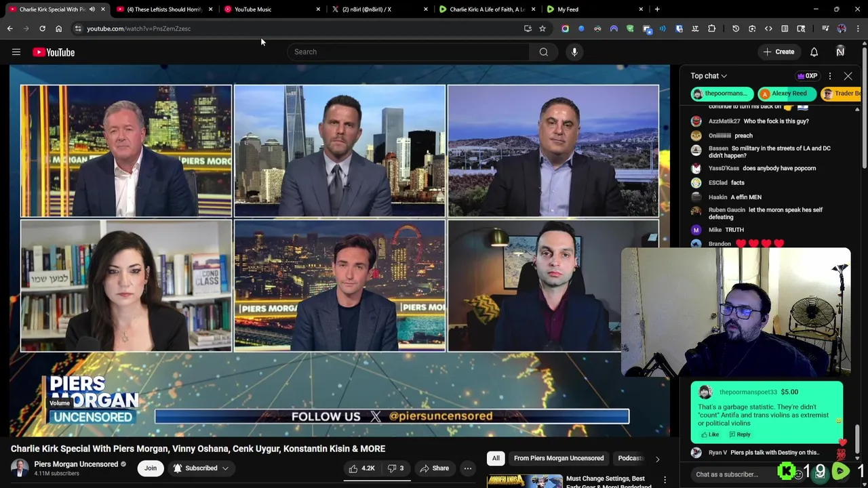Open the browser three-dot menu
This screenshot has width=868, height=488.
click(x=858, y=28)
